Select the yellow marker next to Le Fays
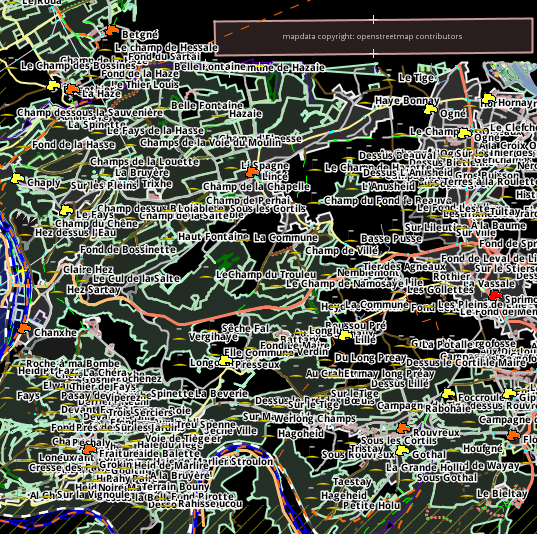Screen dimensions: 537x534 pos(66,210)
